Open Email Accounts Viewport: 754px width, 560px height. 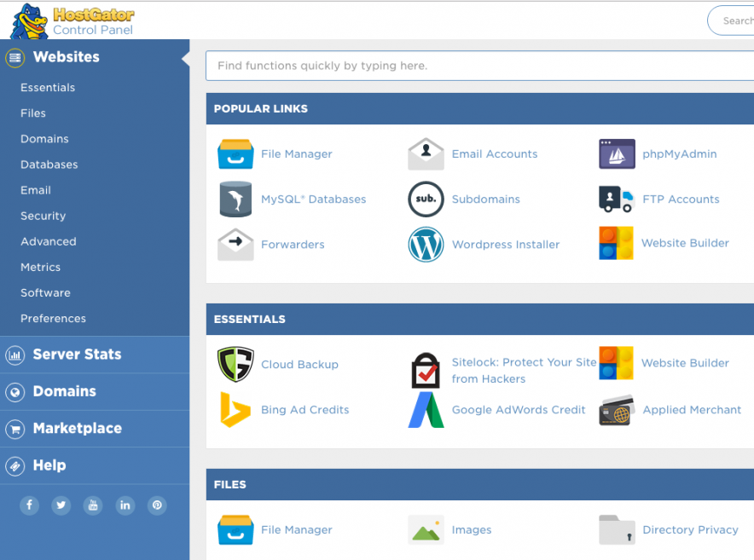426,153
